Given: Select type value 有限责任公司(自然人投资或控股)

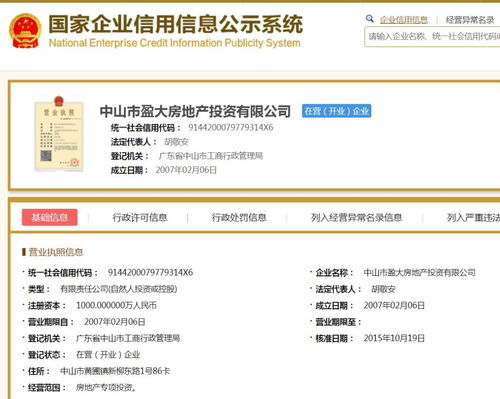Looking at the screenshot, I should tap(119, 289).
